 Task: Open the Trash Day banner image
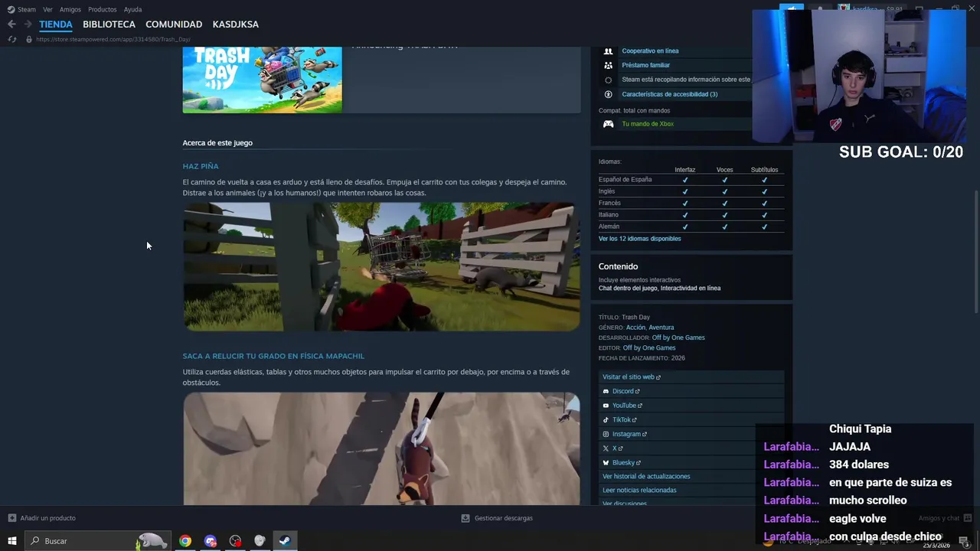pos(263,80)
